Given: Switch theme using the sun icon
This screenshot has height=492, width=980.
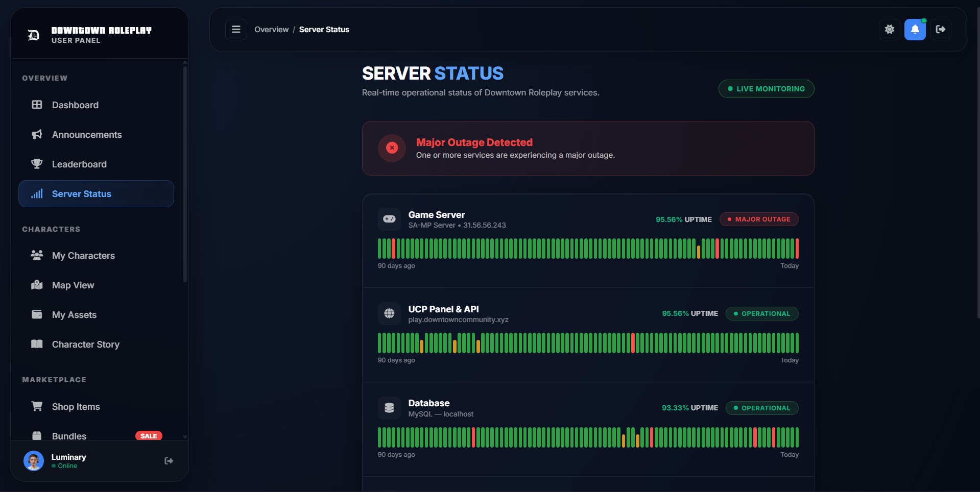Looking at the screenshot, I should (890, 30).
